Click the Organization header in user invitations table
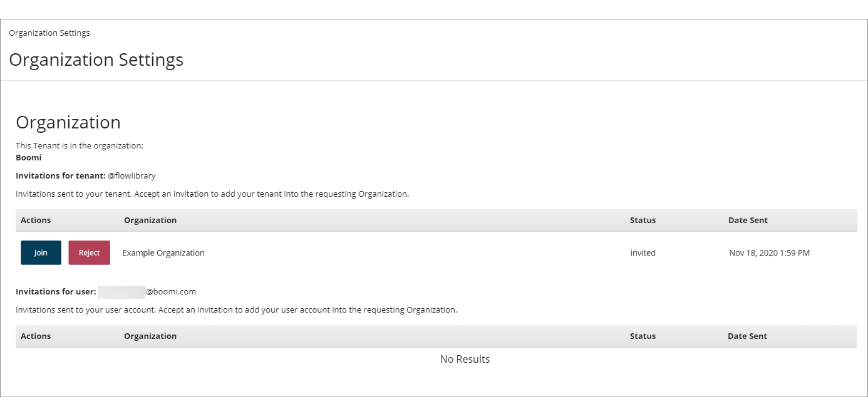The height and width of the screenshot is (416, 868). point(150,336)
